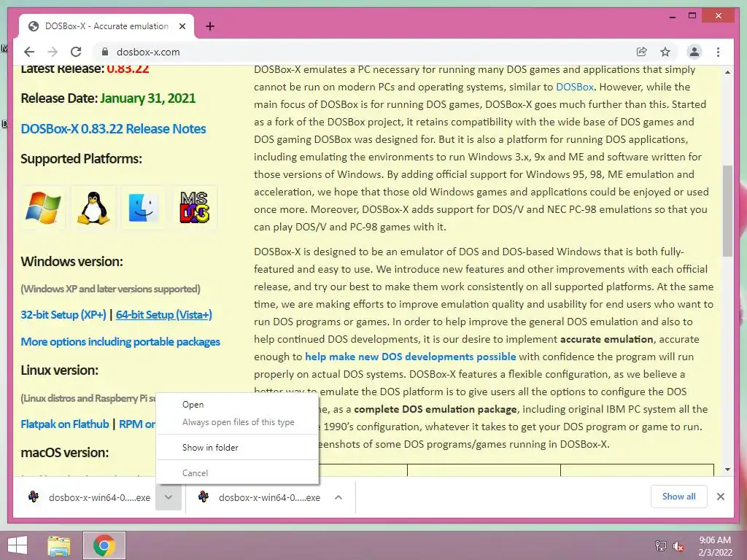Open the Chrome profile avatar menu
This screenshot has height=560, width=747.
[694, 52]
